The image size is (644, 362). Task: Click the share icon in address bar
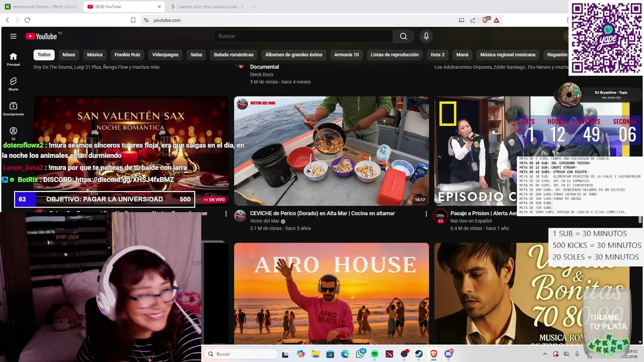pyautogui.click(x=473, y=20)
